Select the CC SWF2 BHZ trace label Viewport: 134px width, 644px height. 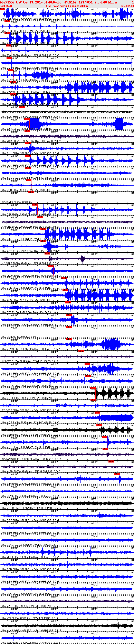click(x=18, y=202)
